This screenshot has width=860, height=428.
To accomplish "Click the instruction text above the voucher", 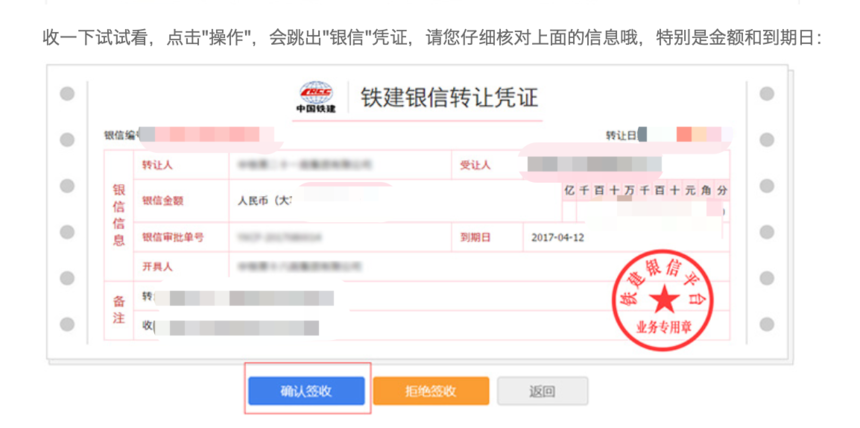I will 432,38.
